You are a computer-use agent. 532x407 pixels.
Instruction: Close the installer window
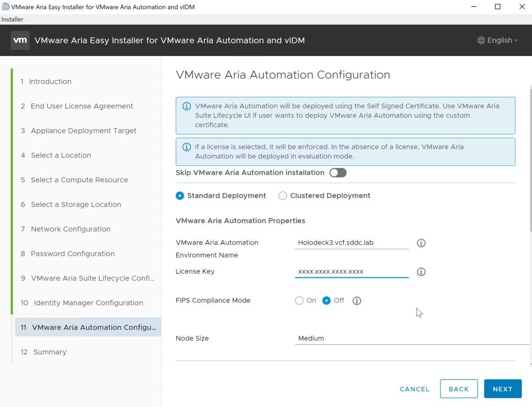[x=522, y=7]
